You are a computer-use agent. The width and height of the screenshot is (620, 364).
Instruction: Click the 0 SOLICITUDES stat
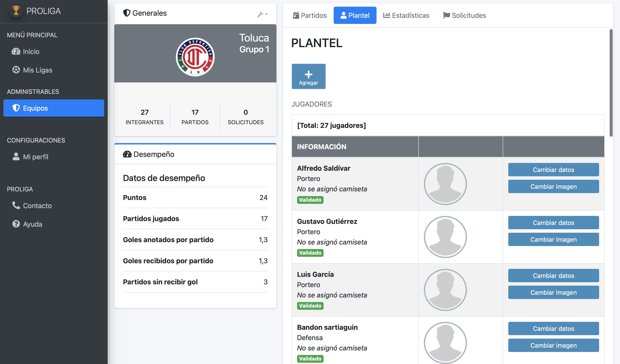(246, 117)
